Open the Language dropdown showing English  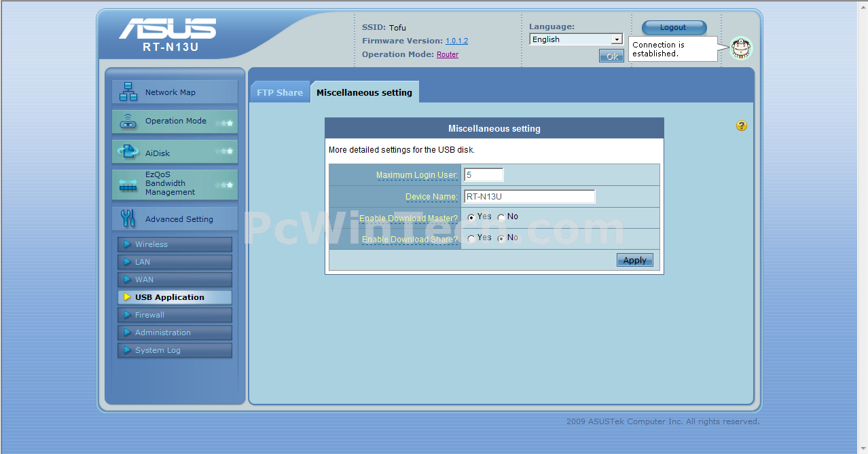tap(576, 39)
